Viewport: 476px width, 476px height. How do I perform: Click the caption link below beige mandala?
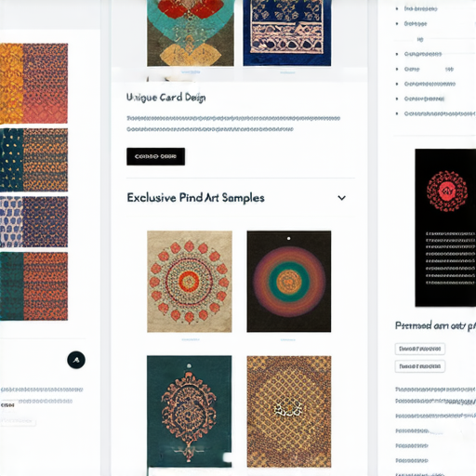(191, 339)
